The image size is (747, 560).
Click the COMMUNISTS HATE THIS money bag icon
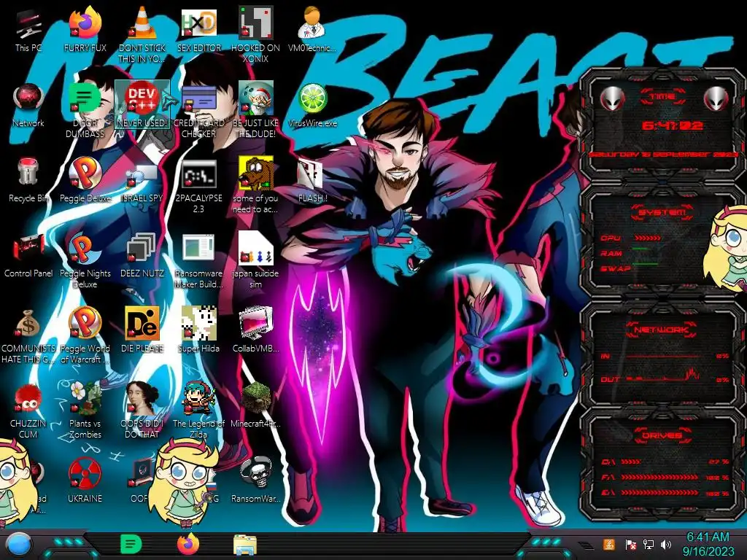(x=28, y=335)
